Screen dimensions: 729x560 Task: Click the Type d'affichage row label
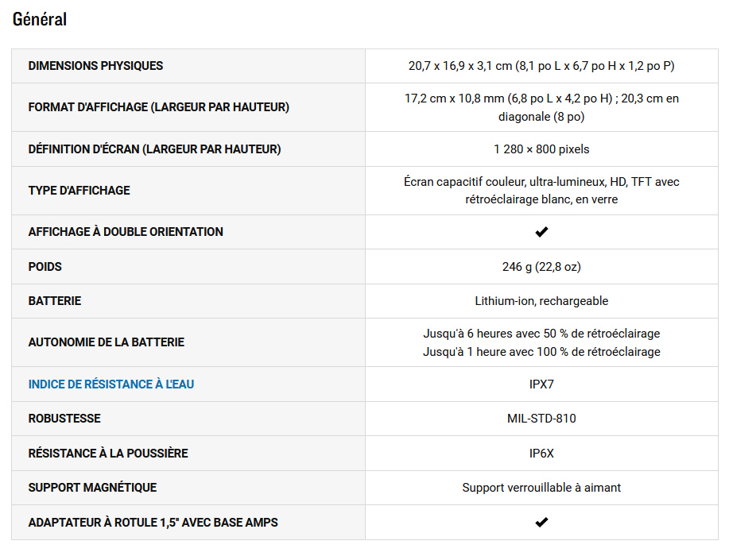point(79,191)
